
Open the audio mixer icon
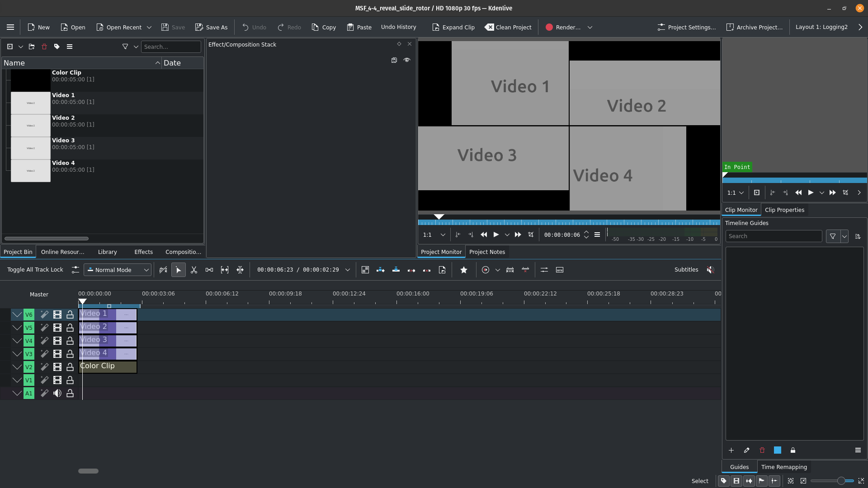tap(544, 270)
